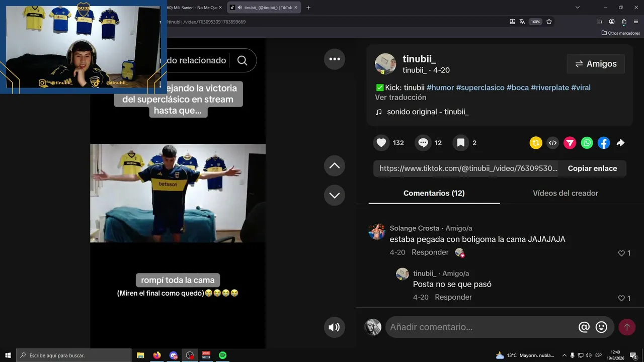Viewport: 644px width, 362px height.
Task: Open the #humor hashtag
Action: 440,87
